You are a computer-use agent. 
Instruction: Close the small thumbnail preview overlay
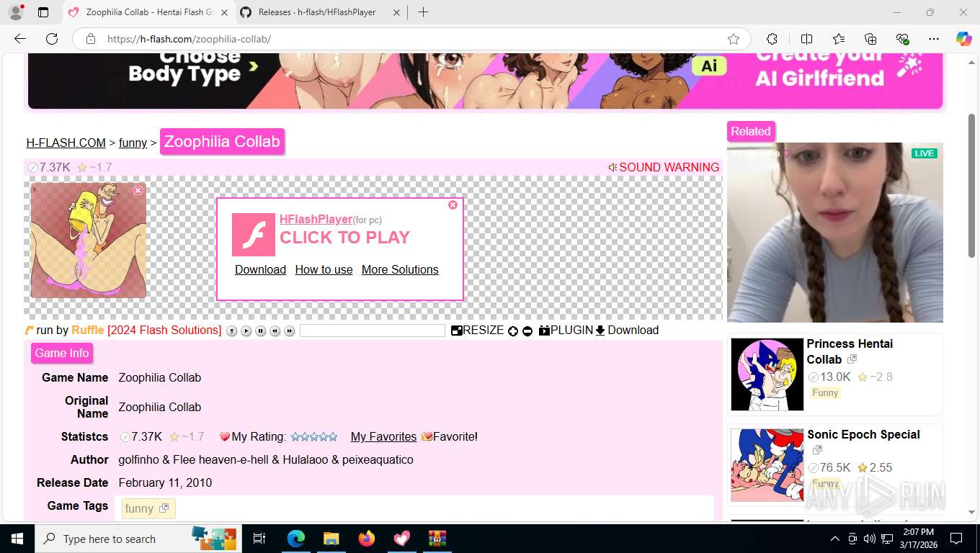[x=138, y=190]
